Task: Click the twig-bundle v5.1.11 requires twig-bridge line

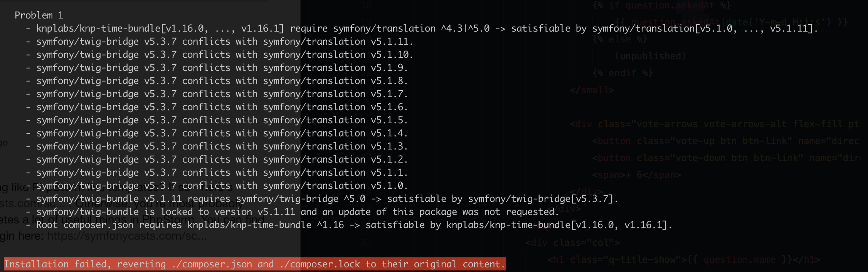Action: coord(327,199)
